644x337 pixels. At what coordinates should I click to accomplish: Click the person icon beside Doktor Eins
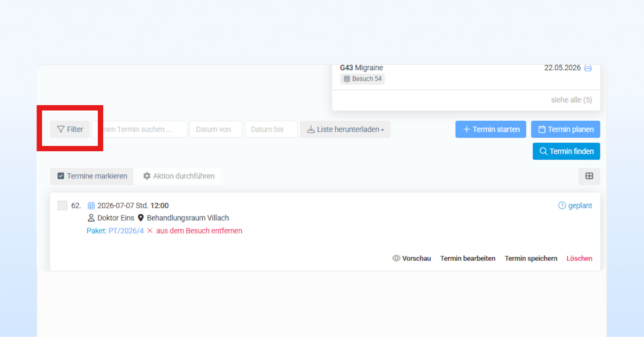(x=91, y=218)
